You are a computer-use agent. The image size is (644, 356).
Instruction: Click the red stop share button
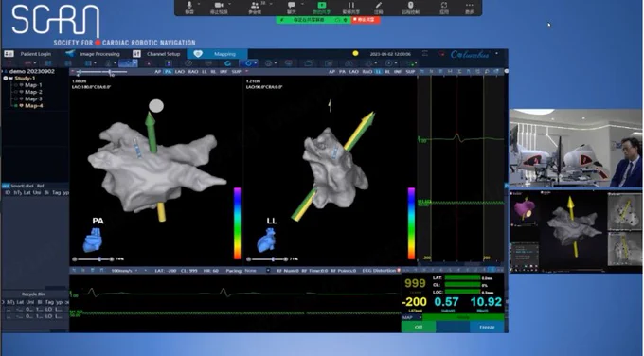coord(366,20)
